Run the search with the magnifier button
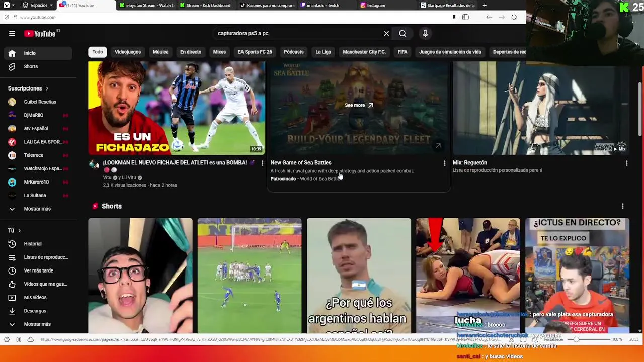644x362 pixels. click(403, 34)
